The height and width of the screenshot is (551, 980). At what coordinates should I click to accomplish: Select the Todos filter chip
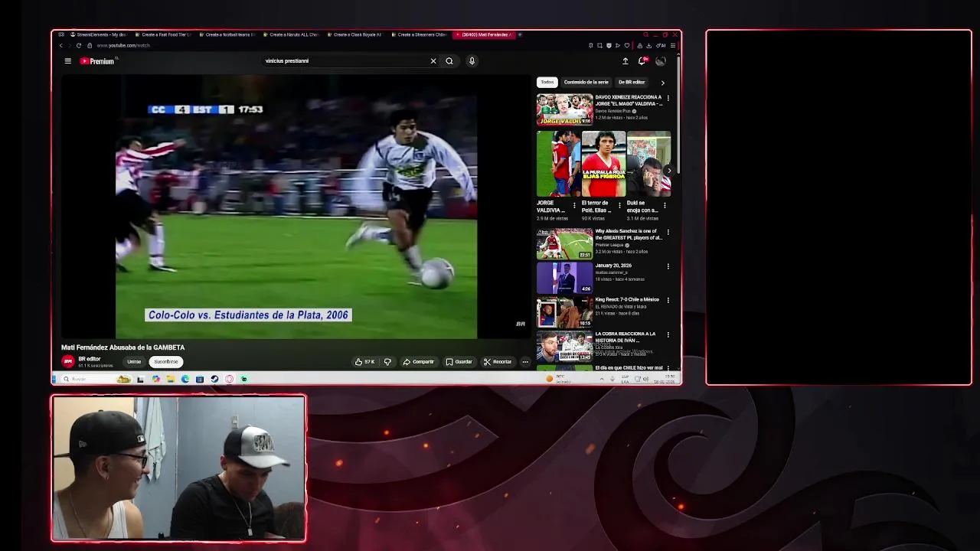click(547, 82)
